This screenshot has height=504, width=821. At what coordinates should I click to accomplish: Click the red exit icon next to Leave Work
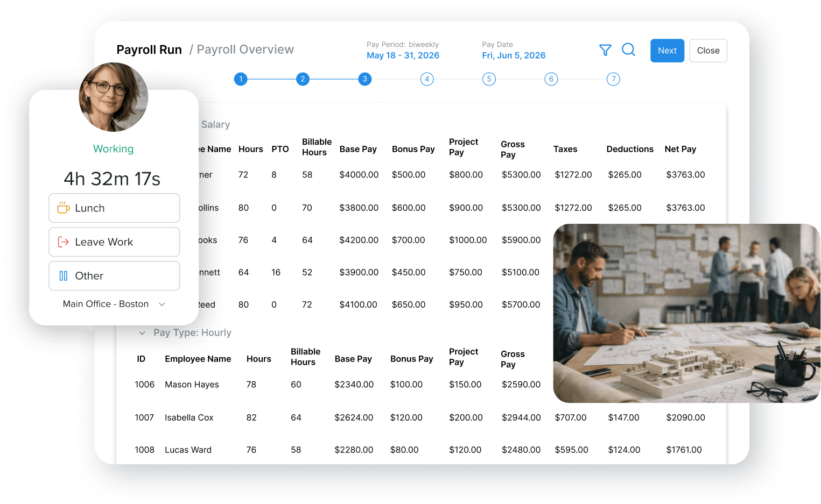(x=63, y=242)
